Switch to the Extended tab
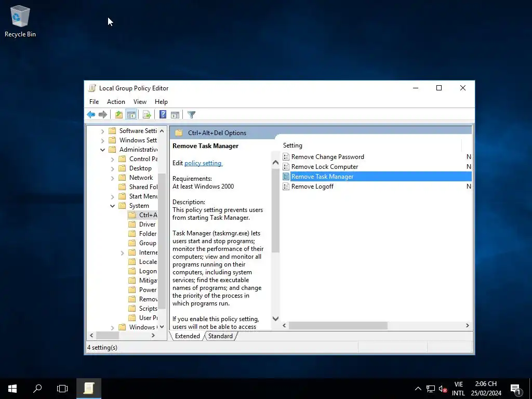 (x=187, y=336)
